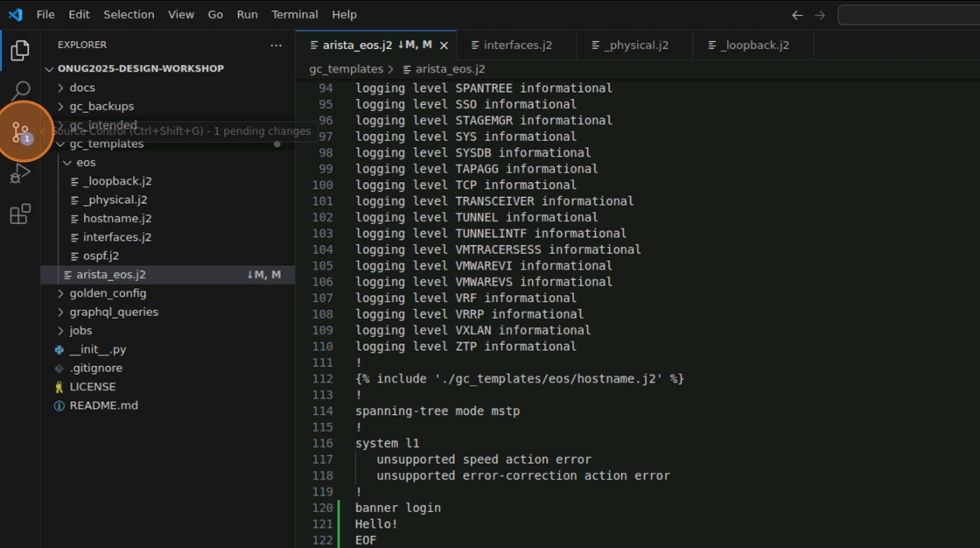Open Source Control with pending change
This screenshot has width=980, height=548.
pos(20,132)
